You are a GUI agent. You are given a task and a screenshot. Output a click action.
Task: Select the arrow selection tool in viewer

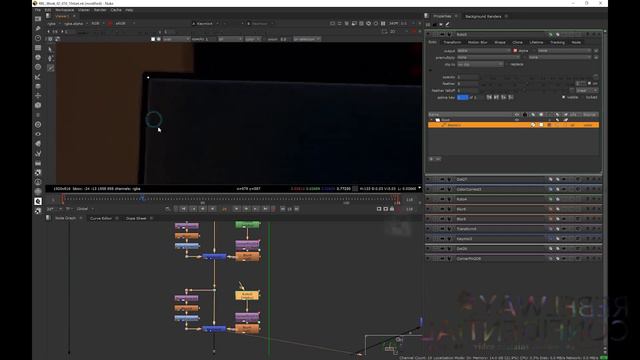click(x=51, y=49)
